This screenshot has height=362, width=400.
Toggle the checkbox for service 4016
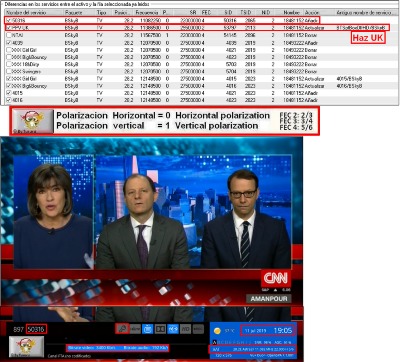9,100
